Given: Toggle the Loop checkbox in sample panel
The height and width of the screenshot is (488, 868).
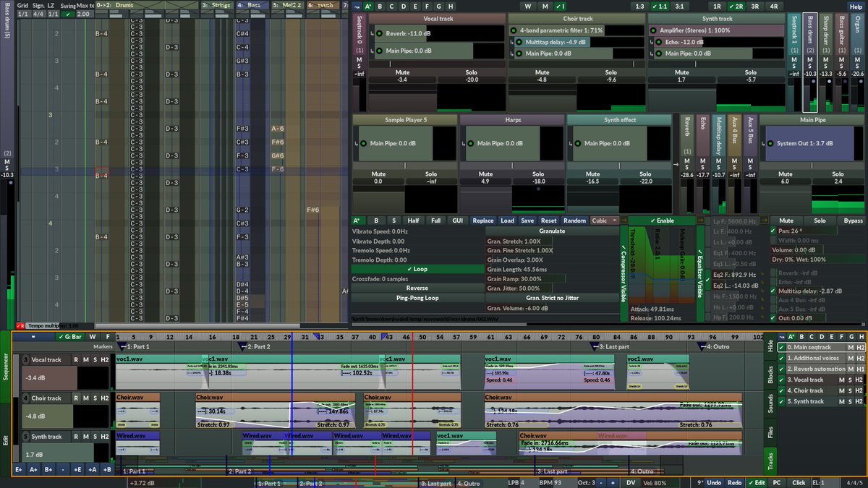Looking at the screenshot, I should (417, 269).
